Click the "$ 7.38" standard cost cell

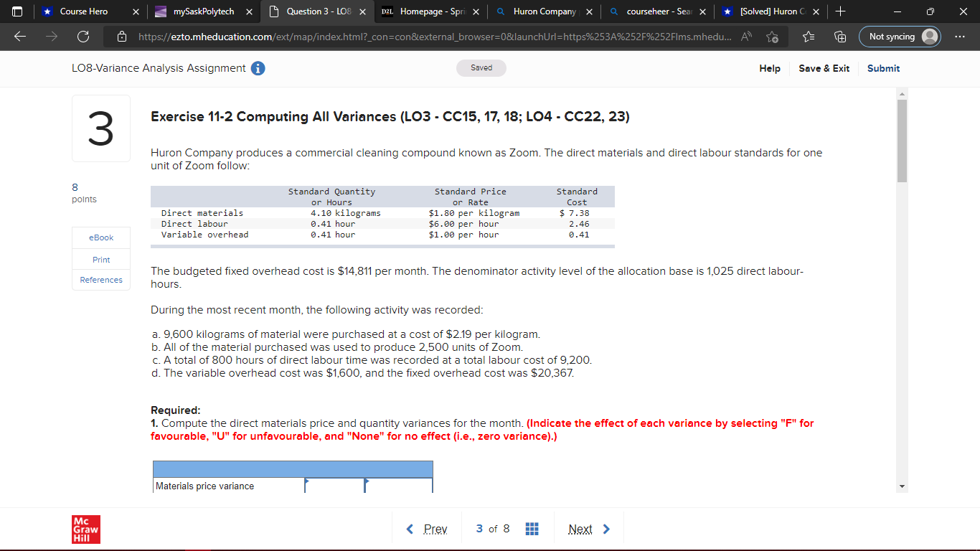(575, 213)
